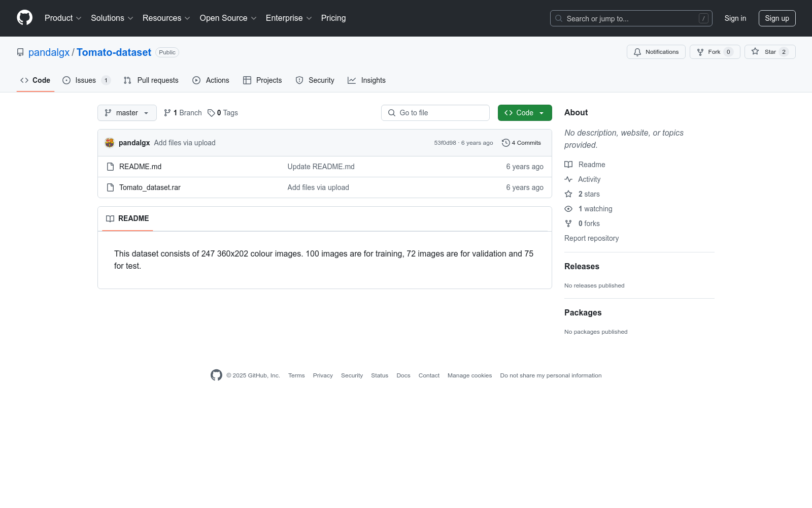Open the pandalgx commit author link

coord(134,143)
